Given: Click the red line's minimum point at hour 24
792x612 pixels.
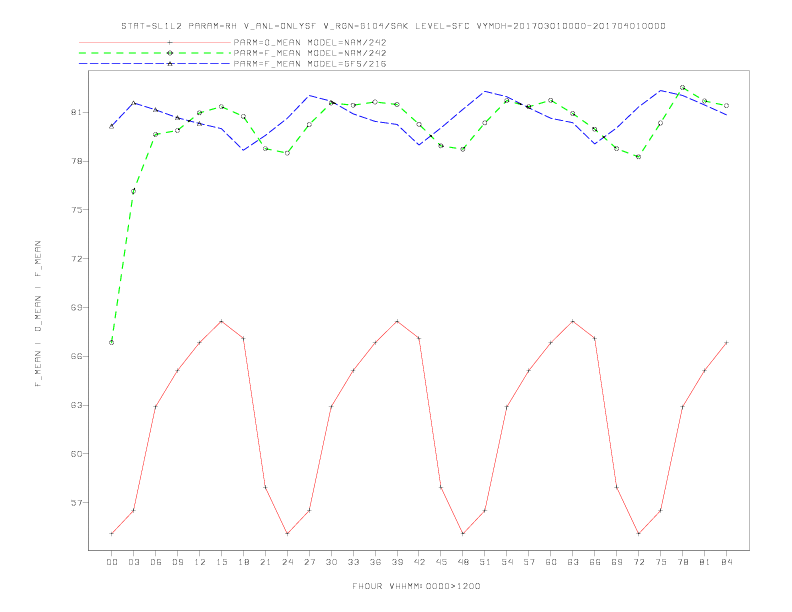Looking at the screenshot, I should pos(287,534).
